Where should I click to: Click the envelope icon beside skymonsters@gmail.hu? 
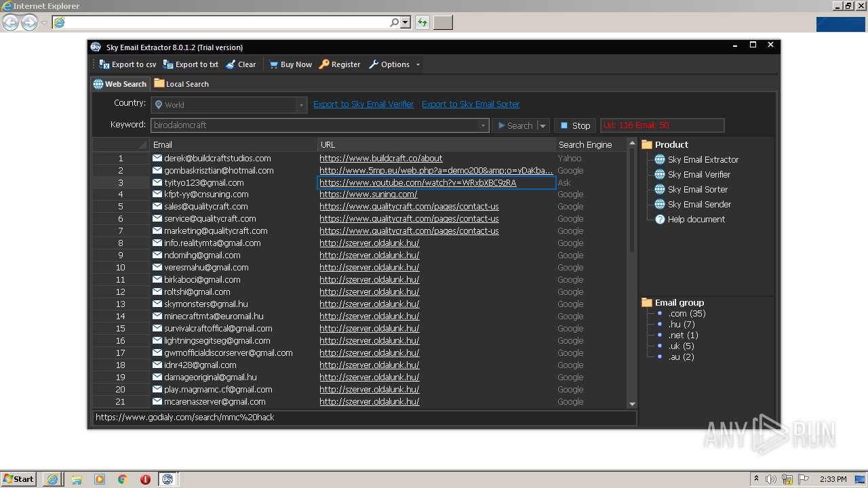157,304
